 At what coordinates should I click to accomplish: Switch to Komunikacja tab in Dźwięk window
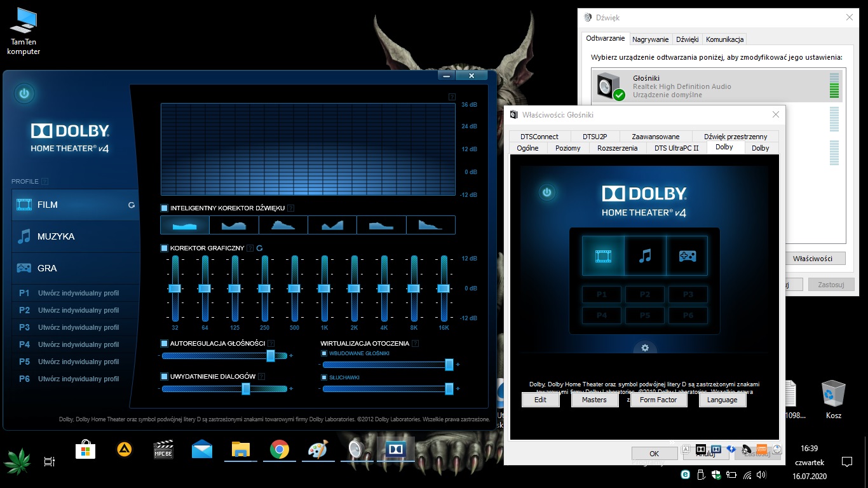[x=724, y=39]
